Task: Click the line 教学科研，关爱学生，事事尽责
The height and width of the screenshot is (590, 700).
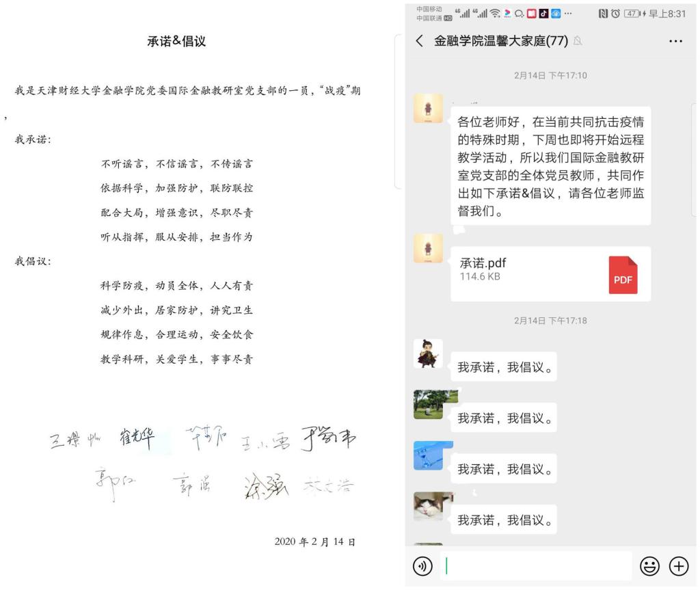Action: pyautogui.click(x=177, y=359)
